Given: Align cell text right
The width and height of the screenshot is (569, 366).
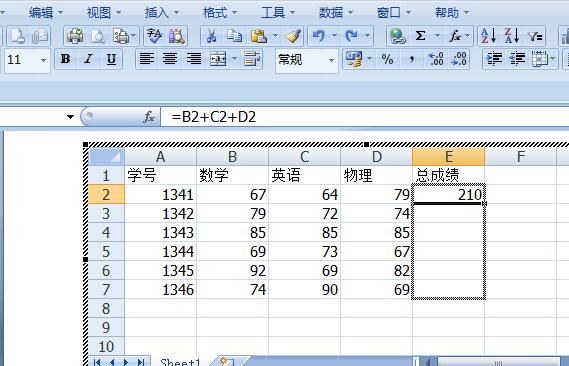Looking at the screenshot, I should pos(194,59).
